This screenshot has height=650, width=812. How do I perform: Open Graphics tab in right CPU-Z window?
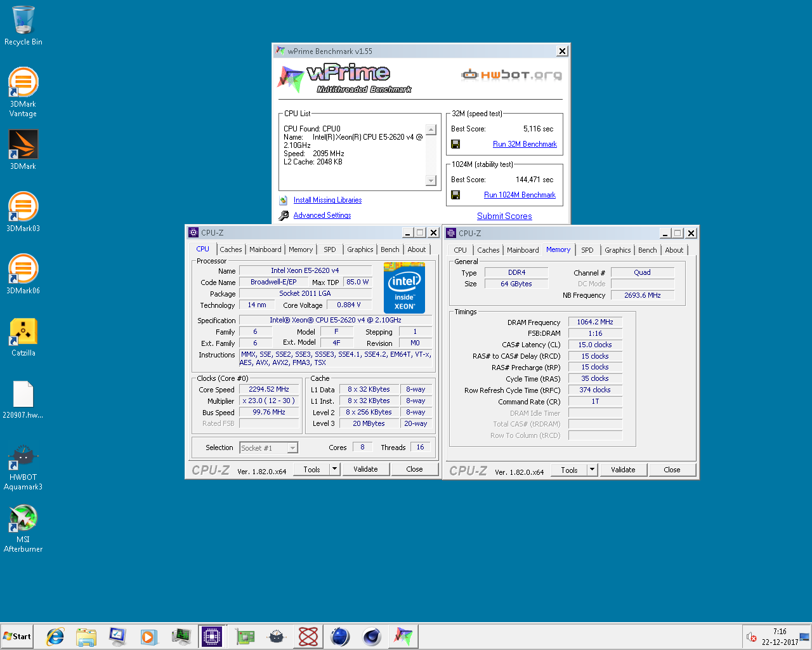(618, 250)
